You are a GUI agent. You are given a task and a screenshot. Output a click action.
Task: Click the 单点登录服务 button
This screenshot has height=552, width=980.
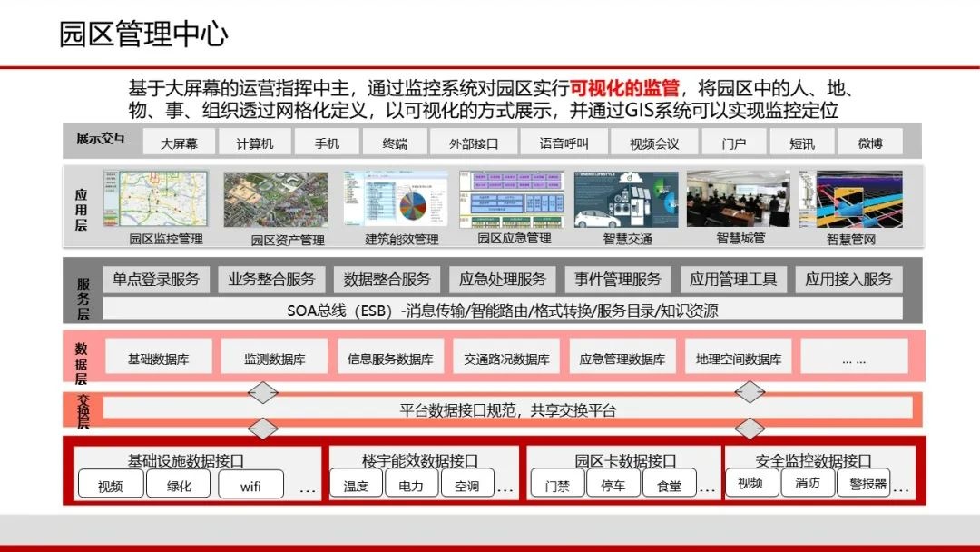click(x=156, y=279)
